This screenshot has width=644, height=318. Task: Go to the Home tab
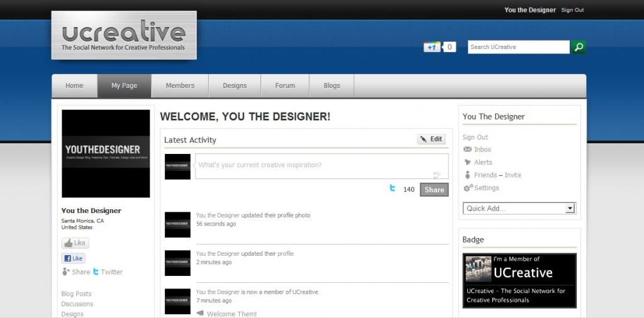click(74, 85)
